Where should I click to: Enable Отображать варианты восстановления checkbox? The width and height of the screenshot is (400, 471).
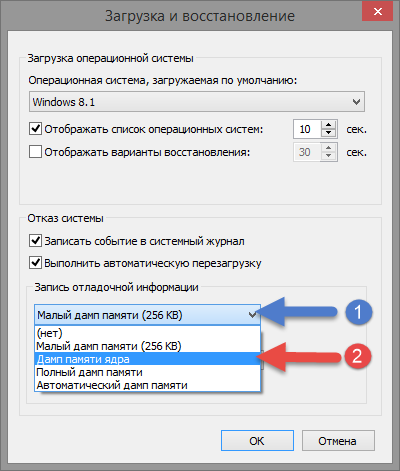point(35,152)
